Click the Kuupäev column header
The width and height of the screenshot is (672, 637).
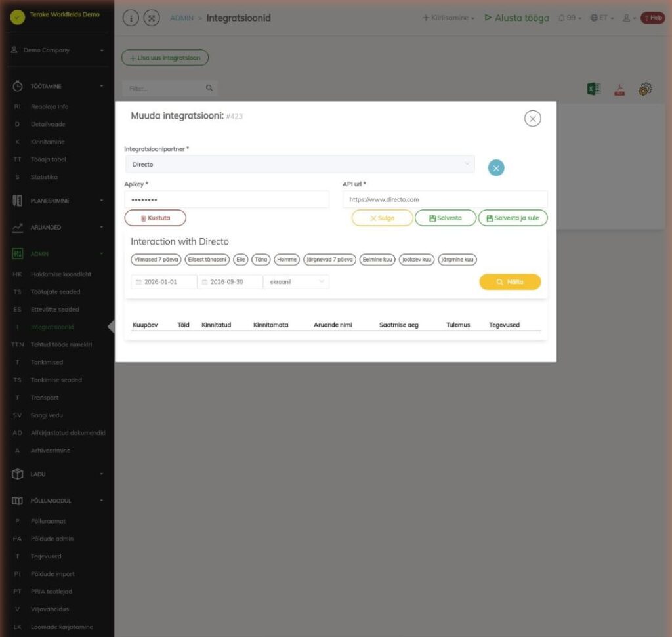tap(145, 325)
